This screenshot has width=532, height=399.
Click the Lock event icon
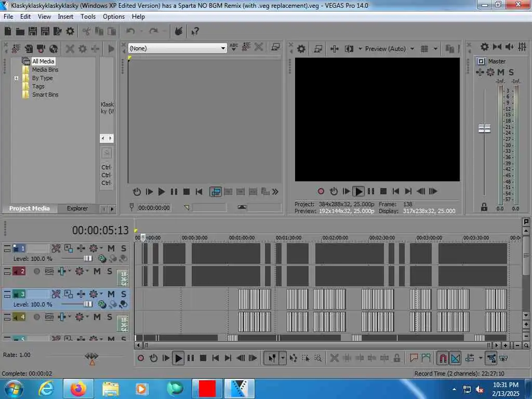coord(396,358)
